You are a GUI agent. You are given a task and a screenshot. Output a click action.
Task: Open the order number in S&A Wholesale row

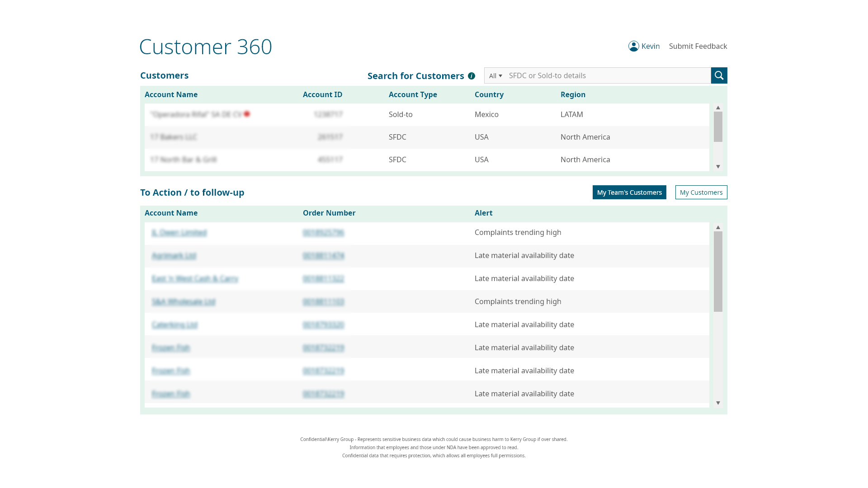pos(323,301)
